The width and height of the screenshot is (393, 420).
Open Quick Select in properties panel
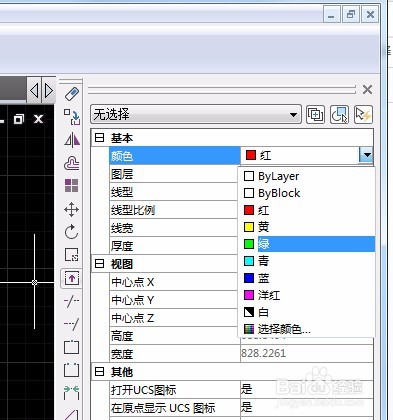[363, 115]
